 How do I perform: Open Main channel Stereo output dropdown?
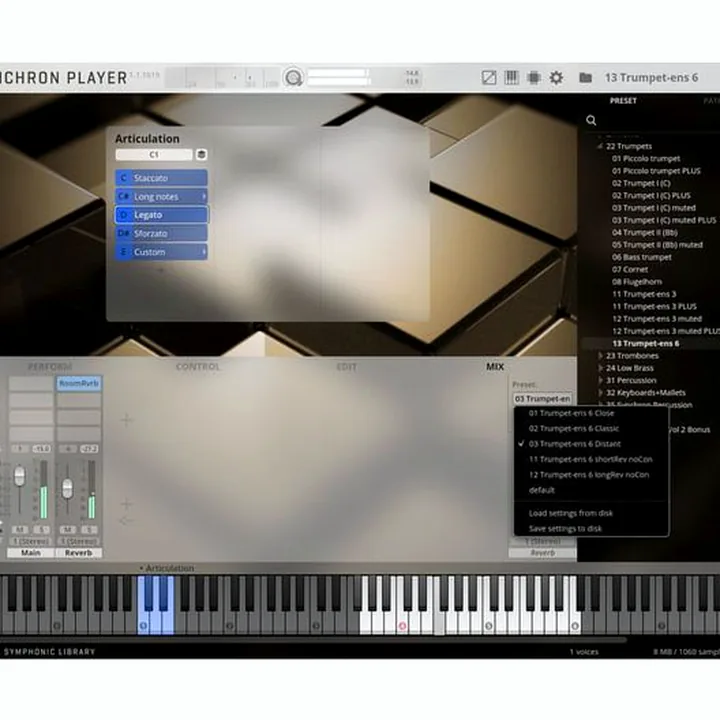click(x=31, y=541)
